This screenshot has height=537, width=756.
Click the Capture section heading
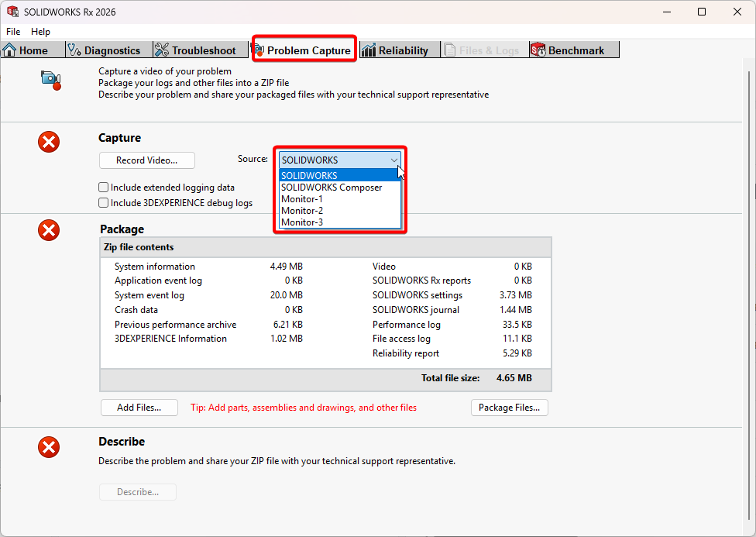[119, 137]
